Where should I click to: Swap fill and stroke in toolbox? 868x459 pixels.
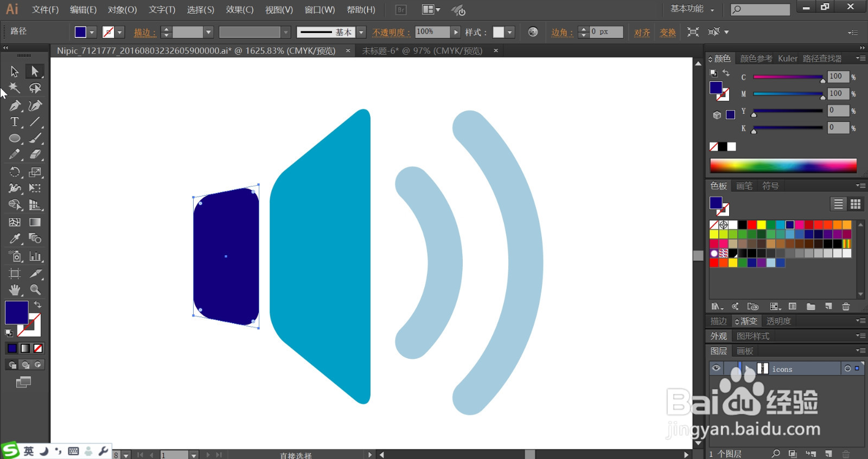[x=37, y=305]
